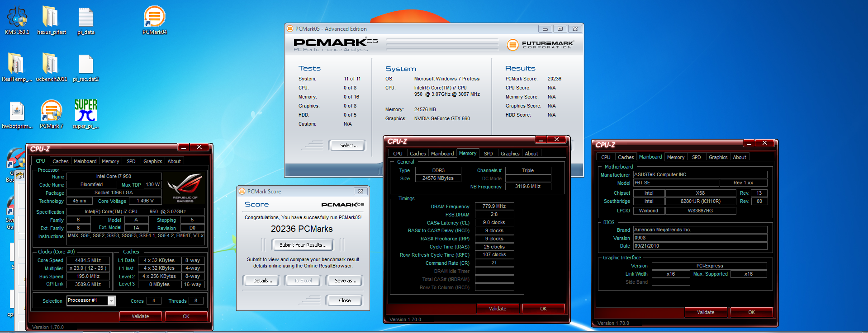Launch the super_pi icon

(85, 115)
